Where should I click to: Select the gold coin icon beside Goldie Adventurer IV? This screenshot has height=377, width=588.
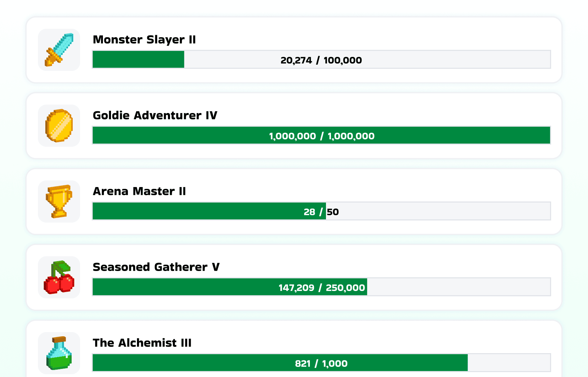pos(59,125)
